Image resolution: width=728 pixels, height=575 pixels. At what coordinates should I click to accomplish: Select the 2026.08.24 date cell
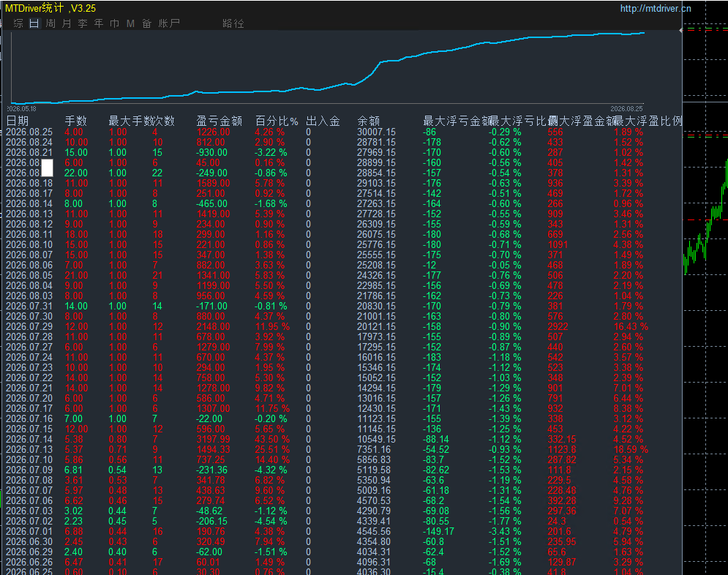point(29,143)
